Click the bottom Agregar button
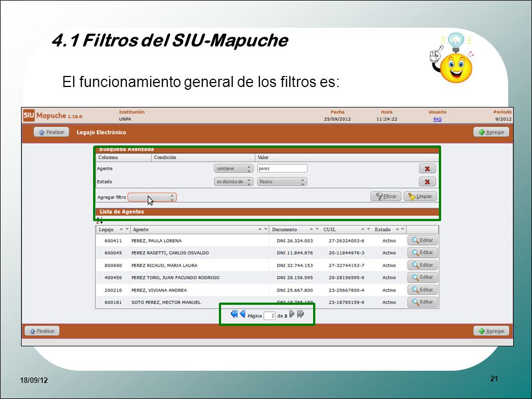Image resolution: width=532 pixels, height=399 pixels. point(491,331)
